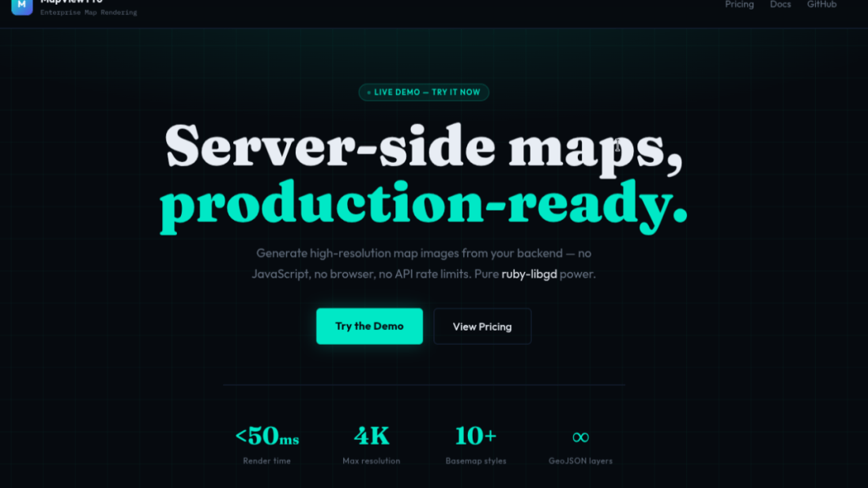Click the infinity symbol above GeoJSON layers
Viewport: 868px width, 488px height.
[580, 437]
